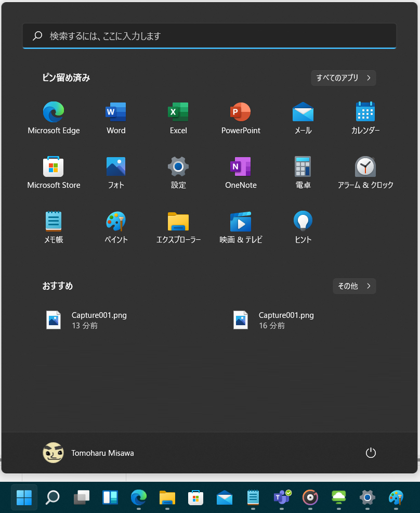Open the ヒント tips app

(303, 227)
